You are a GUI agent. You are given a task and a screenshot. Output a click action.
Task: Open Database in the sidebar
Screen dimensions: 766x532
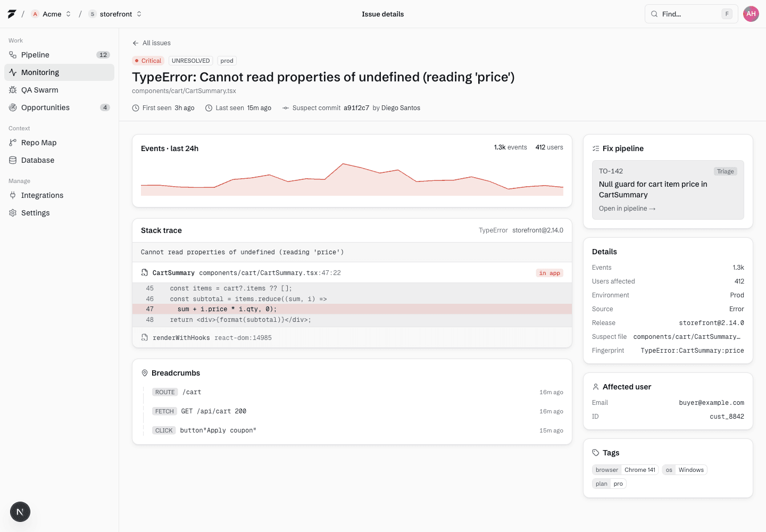tap(59, 160)
